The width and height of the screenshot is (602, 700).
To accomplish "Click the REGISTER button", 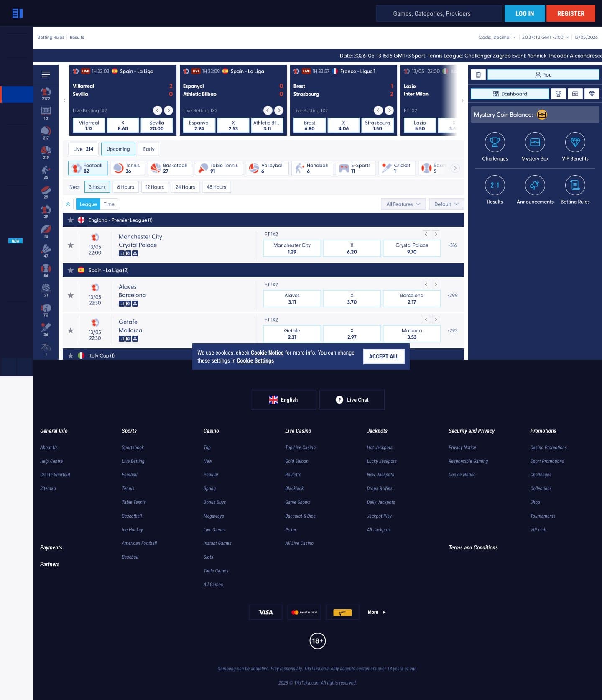I will [x=571, y=13].
